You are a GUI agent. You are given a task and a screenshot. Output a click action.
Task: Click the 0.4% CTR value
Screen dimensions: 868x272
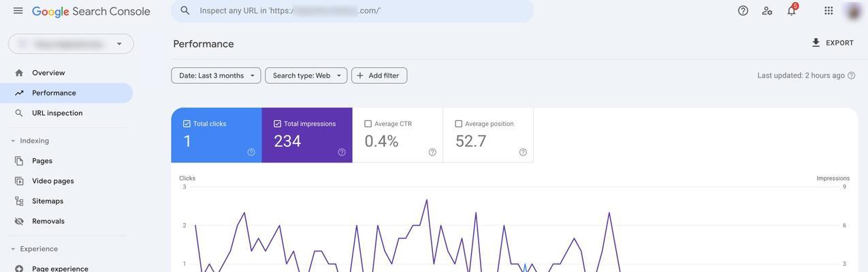(x=381, y=141)
